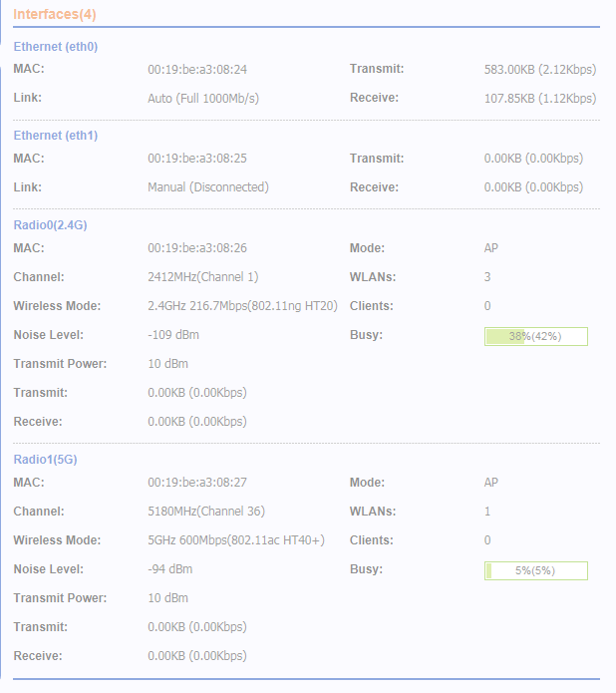Screen dimensions: 616x693
Task: Click link value Auto (Full 1000Mb/s)
Action: point(203,98)
